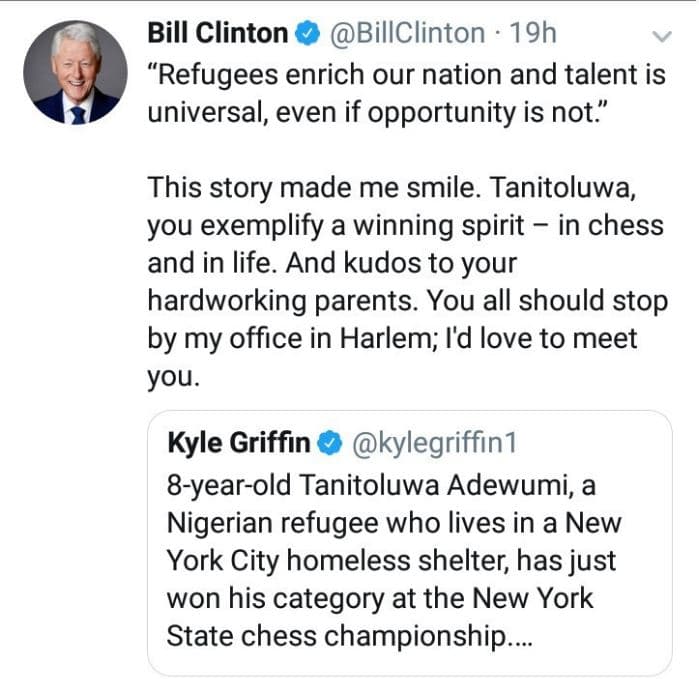
Task: Visit the @BillClinton handle
Action: point(407,33)
